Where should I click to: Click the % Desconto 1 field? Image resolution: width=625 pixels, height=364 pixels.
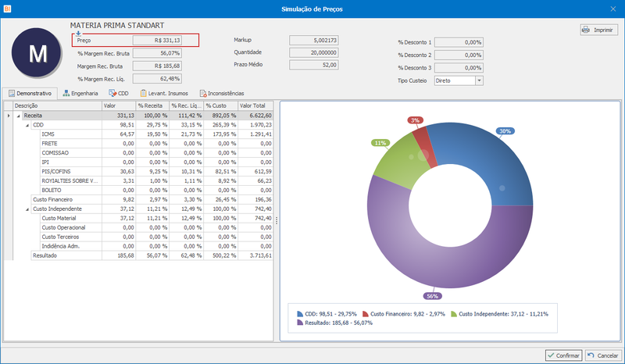(459, 42)
